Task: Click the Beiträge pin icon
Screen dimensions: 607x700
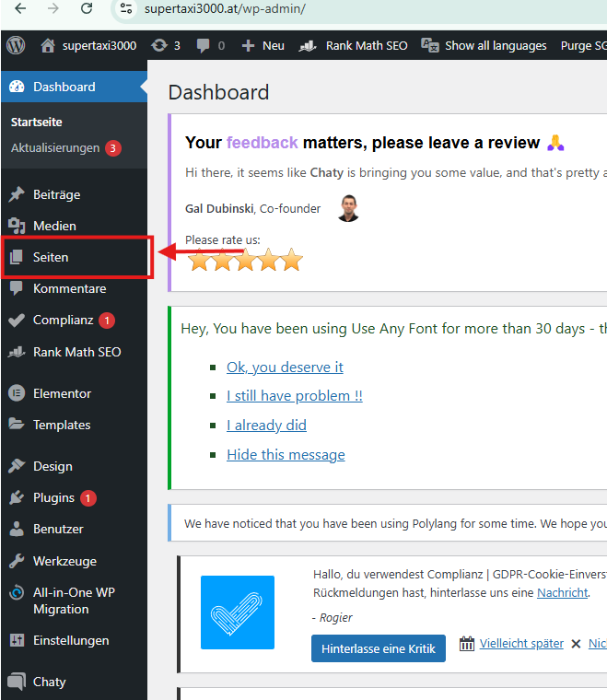Action: click(17, 194)
